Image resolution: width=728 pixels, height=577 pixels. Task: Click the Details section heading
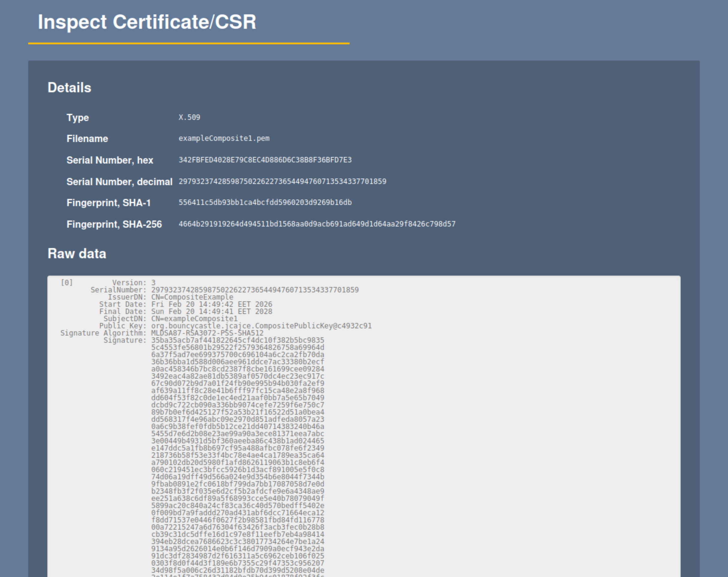[69, 88]
